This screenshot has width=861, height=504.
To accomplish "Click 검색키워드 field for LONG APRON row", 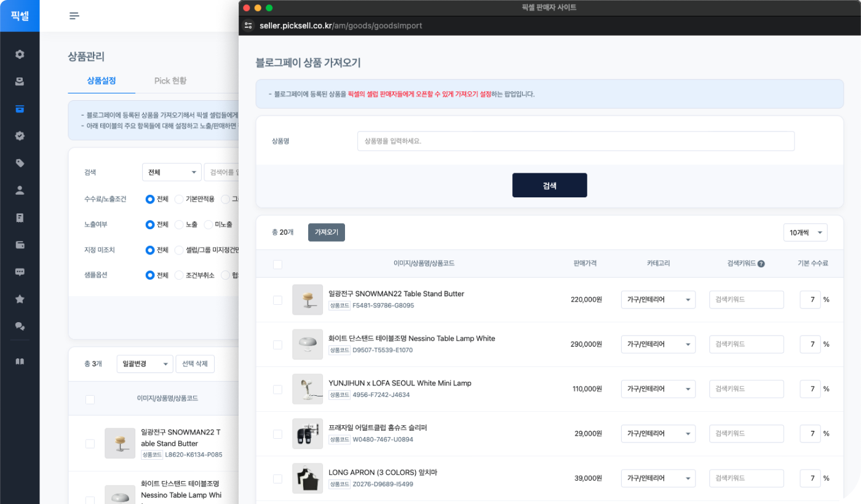I will point(747,478).
